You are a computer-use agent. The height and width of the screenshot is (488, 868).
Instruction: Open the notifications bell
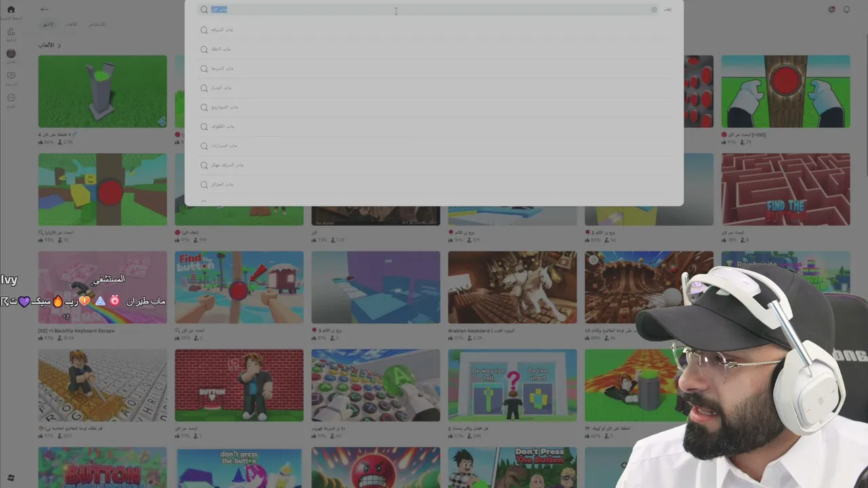[846, 9]
